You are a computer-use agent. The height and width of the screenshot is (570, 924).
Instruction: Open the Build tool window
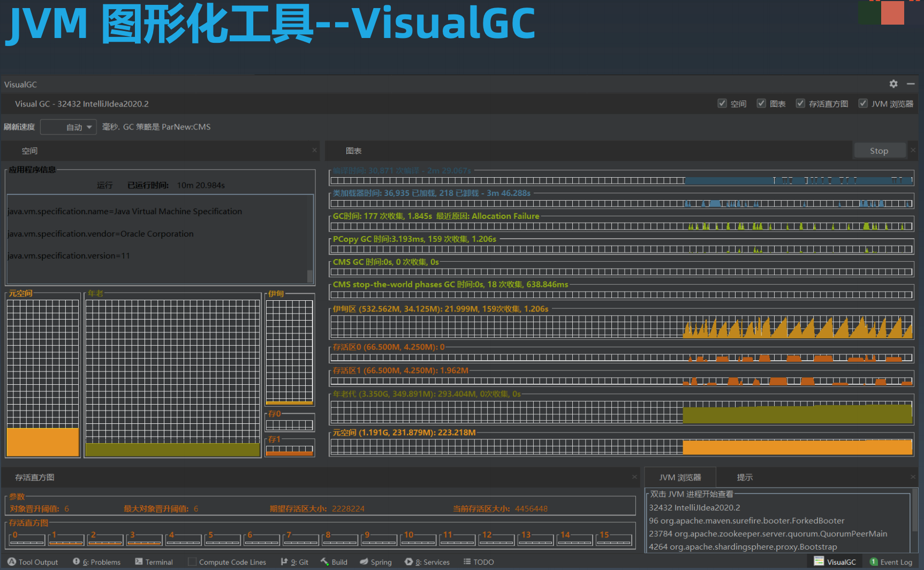(x=334, y=562)
